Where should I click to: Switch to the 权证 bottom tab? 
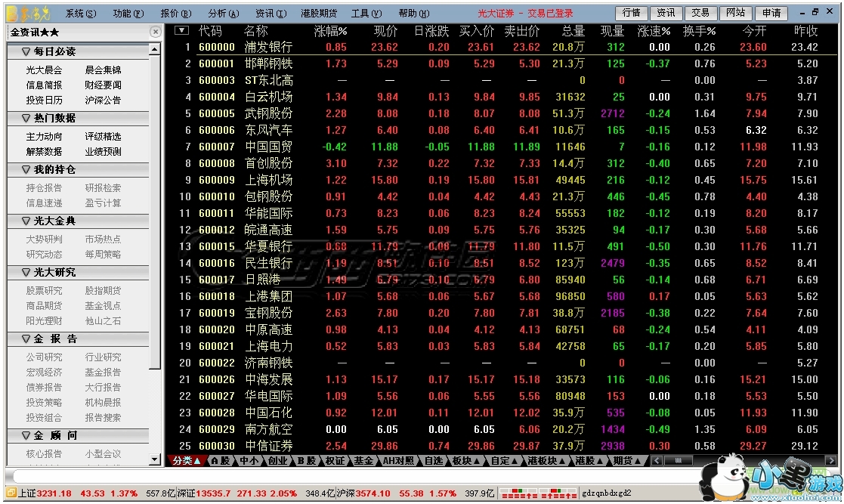[x=335, y=461]
